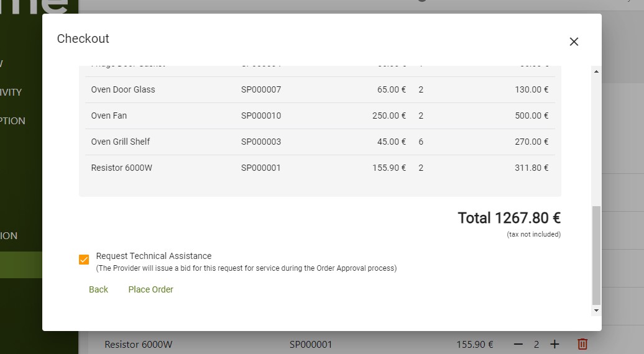Click Place Order
The width and height of the screenshot is (644, 354).
coord(150,289)
